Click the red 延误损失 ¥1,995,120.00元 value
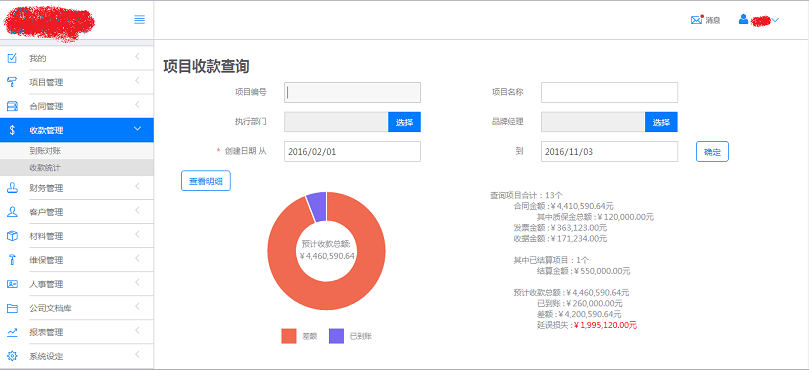 click(x=606, y=325)
